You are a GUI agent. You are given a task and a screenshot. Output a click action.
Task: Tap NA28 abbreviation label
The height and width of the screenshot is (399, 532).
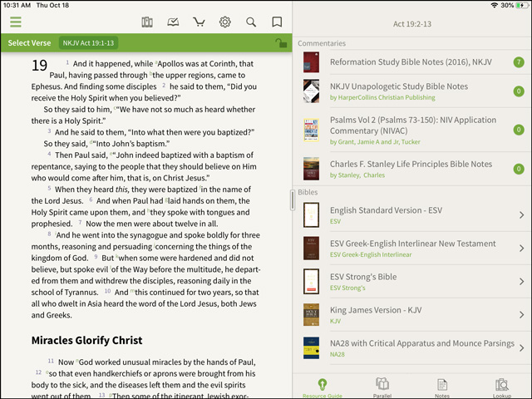(x=337, y=355)
